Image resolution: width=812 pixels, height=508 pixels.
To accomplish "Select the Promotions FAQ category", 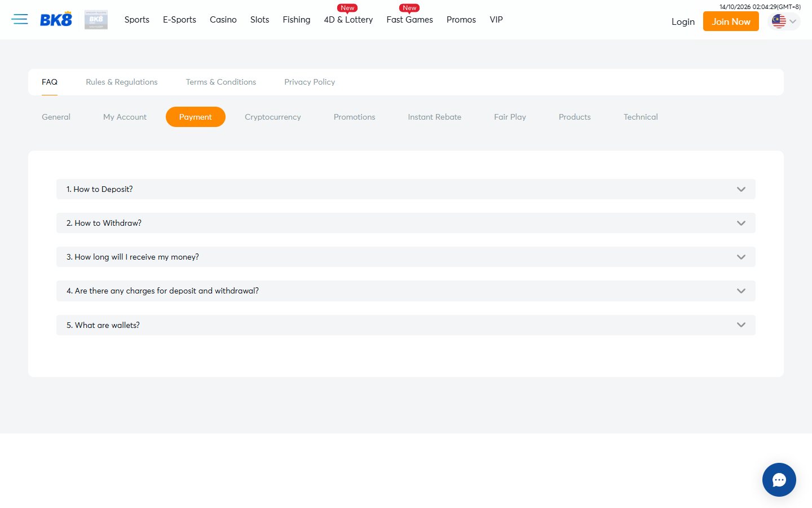I will (355, 117).
